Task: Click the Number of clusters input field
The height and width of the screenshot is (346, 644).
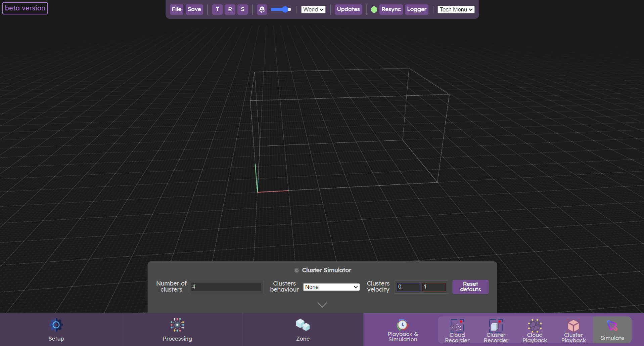Action: [226, 287]
